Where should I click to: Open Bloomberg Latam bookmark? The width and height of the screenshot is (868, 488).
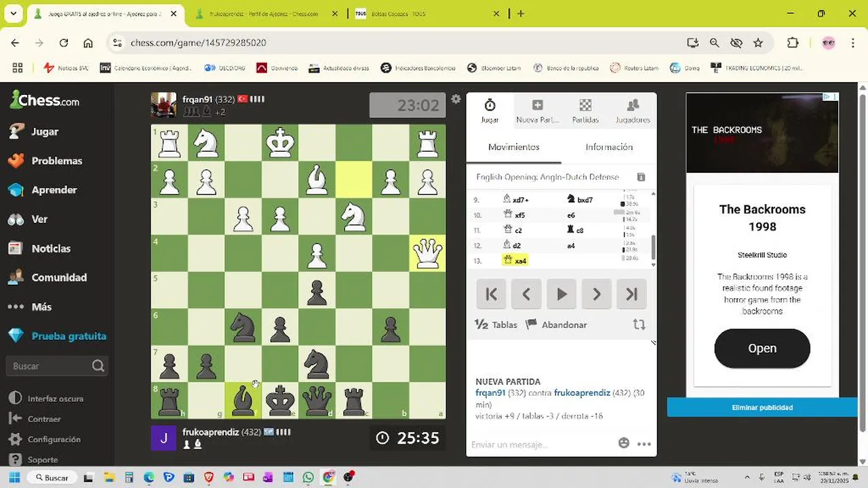coord(494,68)
